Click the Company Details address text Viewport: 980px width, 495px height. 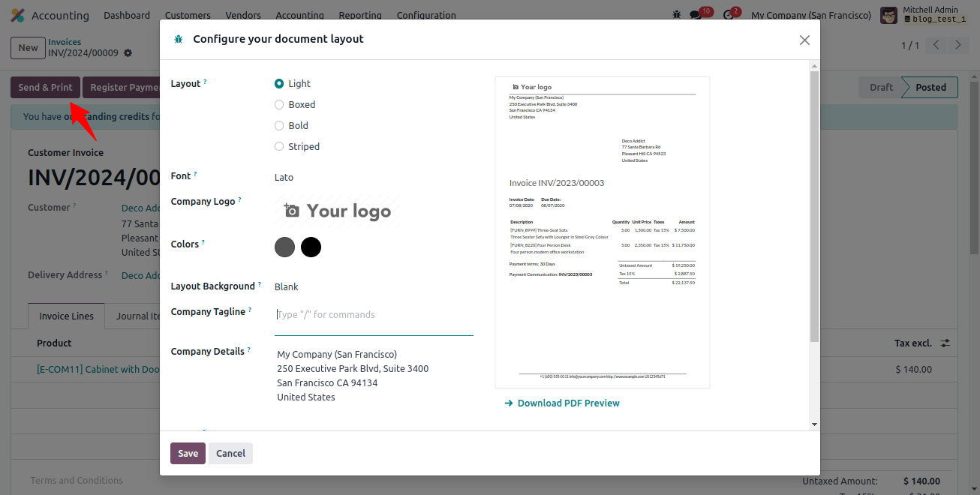click(x=353, y=376)
